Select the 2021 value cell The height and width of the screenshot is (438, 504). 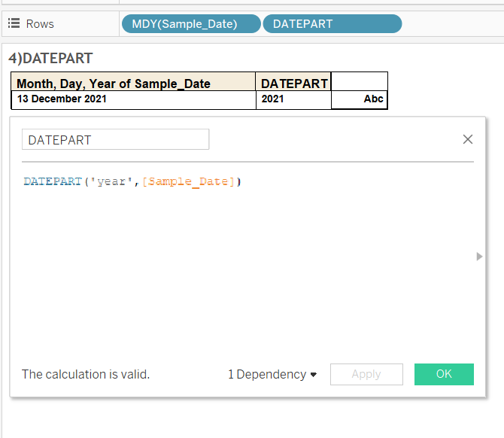293,99
